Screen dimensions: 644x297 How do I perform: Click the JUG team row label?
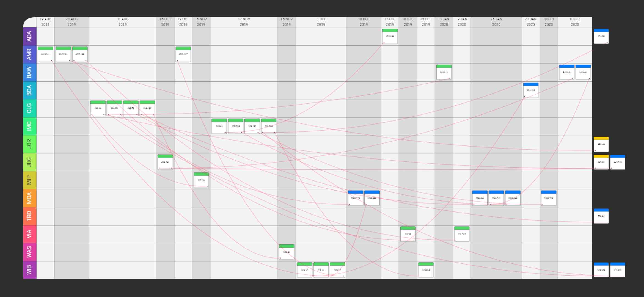tap(30, 162)
